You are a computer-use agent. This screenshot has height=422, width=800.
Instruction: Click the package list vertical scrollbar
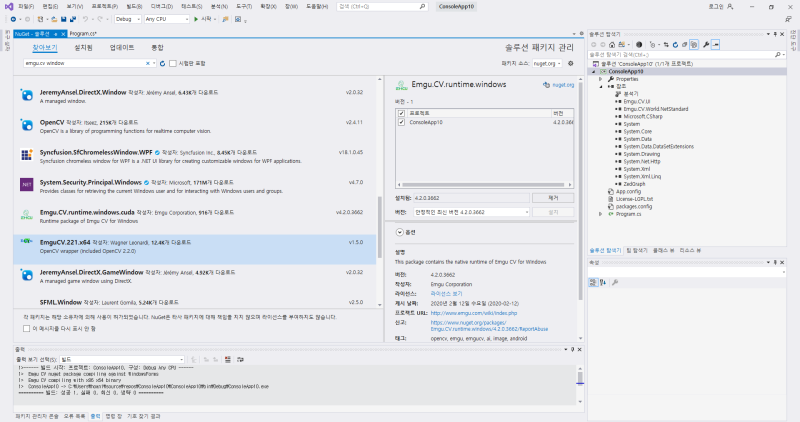380,228
